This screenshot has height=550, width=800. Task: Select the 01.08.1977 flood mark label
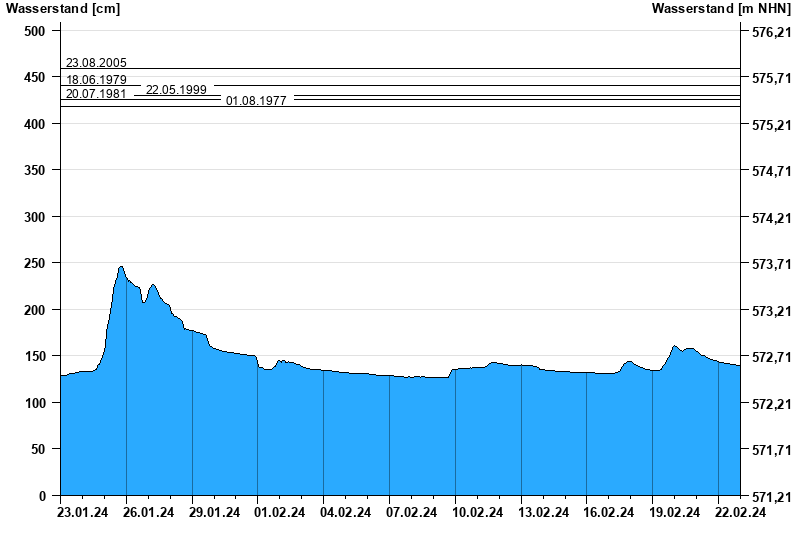256,101
